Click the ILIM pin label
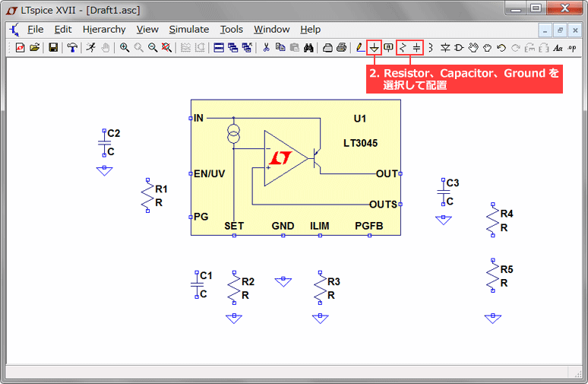 (x=320, y=226)
